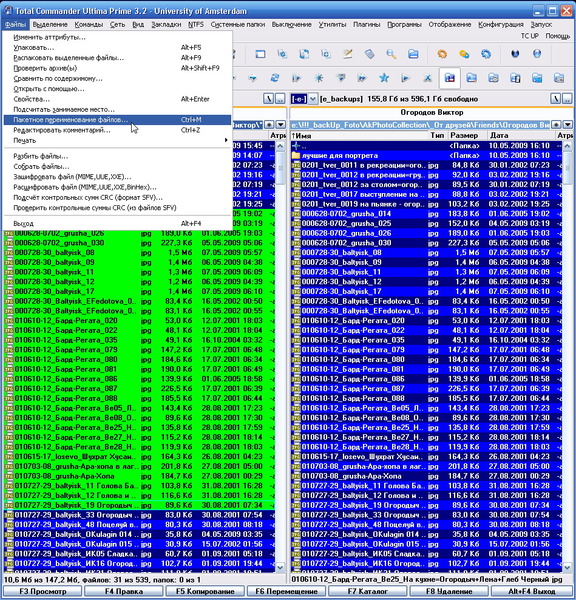Open left panel directory history dropdown arrow
This screenshot has height=600, width=576.
(281, 125)
